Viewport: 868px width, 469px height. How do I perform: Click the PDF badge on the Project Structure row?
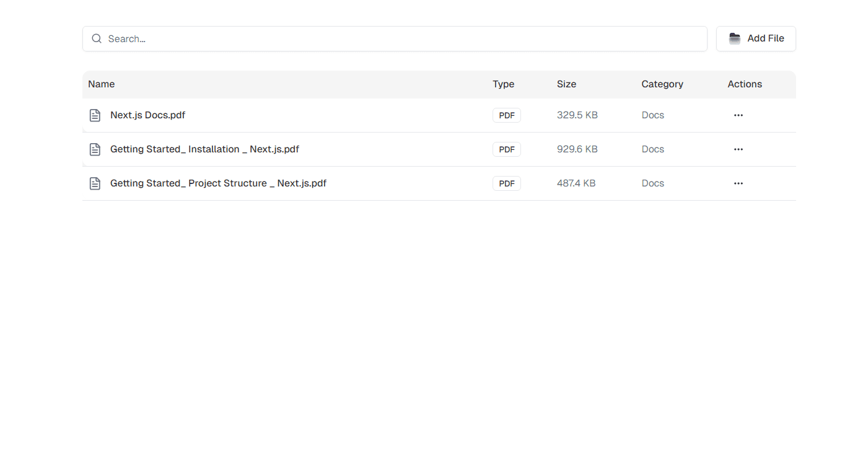[506, 183]
